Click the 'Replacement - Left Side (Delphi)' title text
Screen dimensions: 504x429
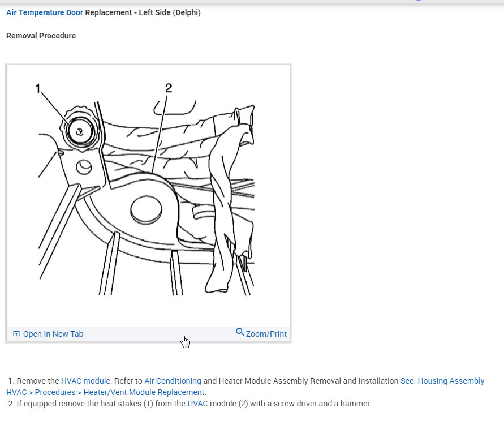coord(143,12)
